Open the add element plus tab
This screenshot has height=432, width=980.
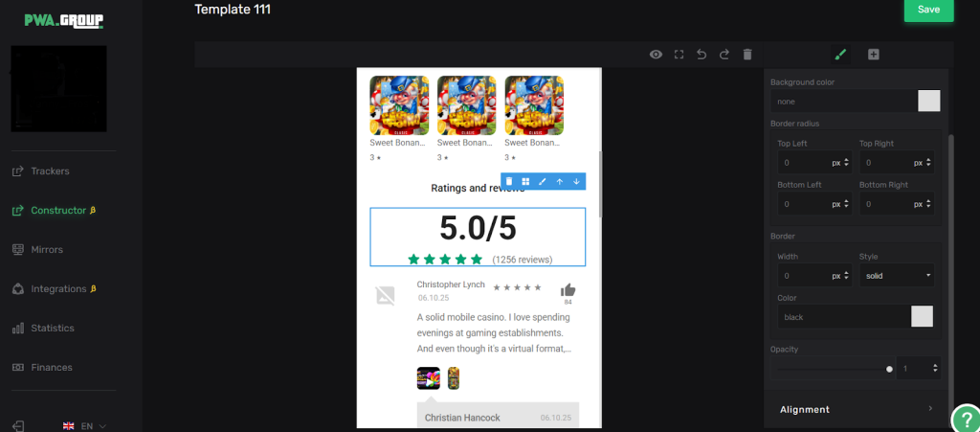[x=874, y=55]
